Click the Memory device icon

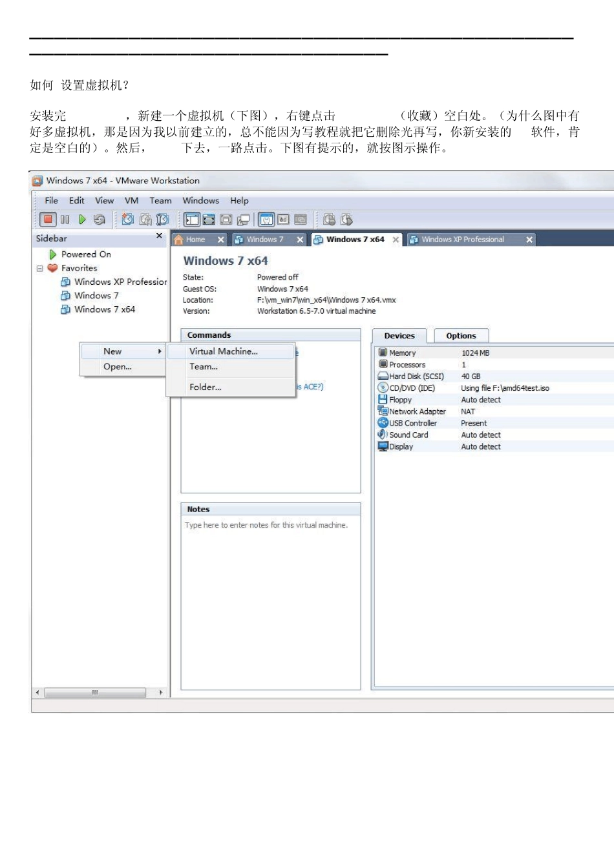tap(383, 353)
